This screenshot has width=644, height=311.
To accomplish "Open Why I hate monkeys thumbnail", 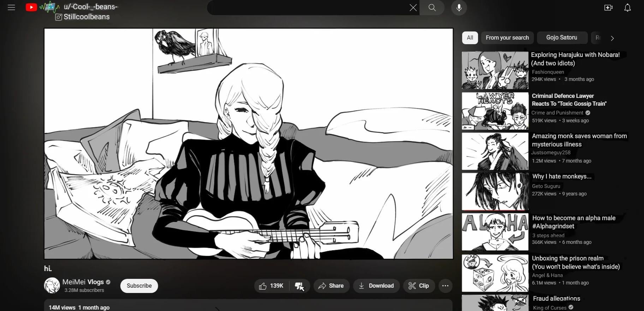I will pyautogui.click(x=495, y=192).
